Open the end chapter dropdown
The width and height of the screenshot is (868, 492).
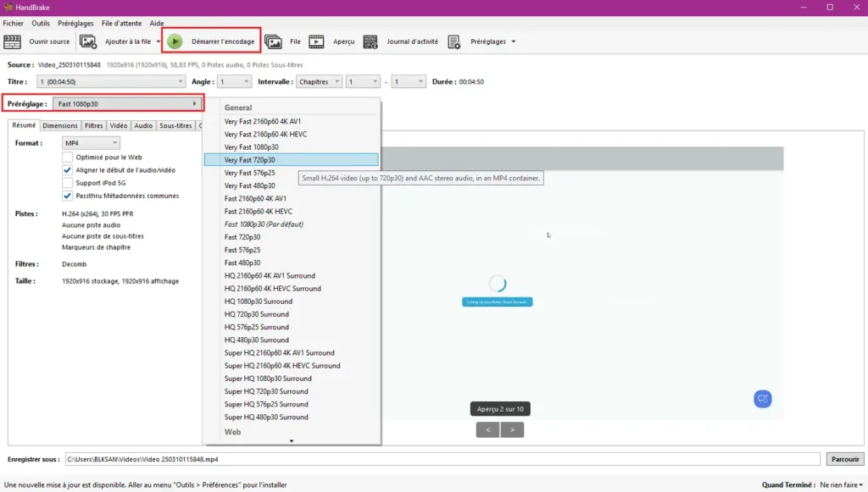click(x=409, y=82)
